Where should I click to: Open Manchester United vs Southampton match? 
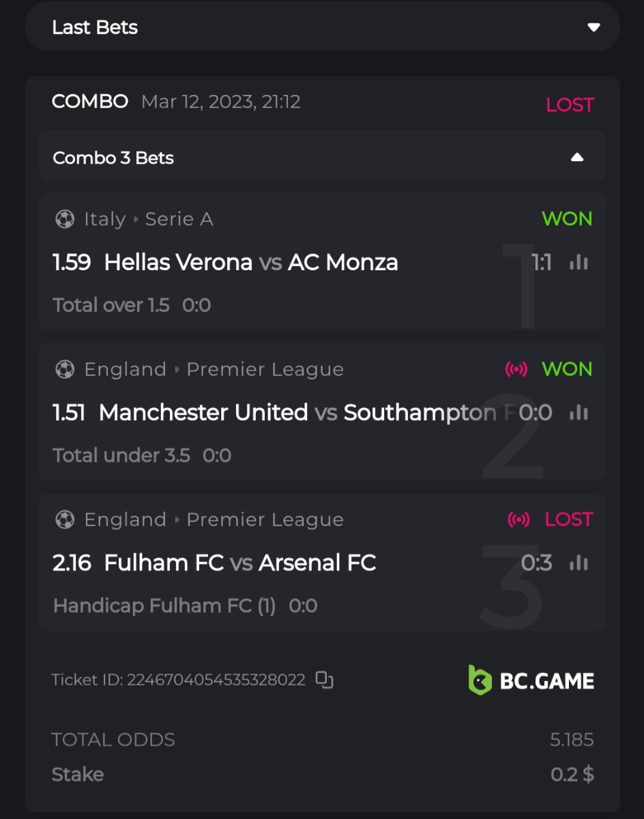[297, 412]
